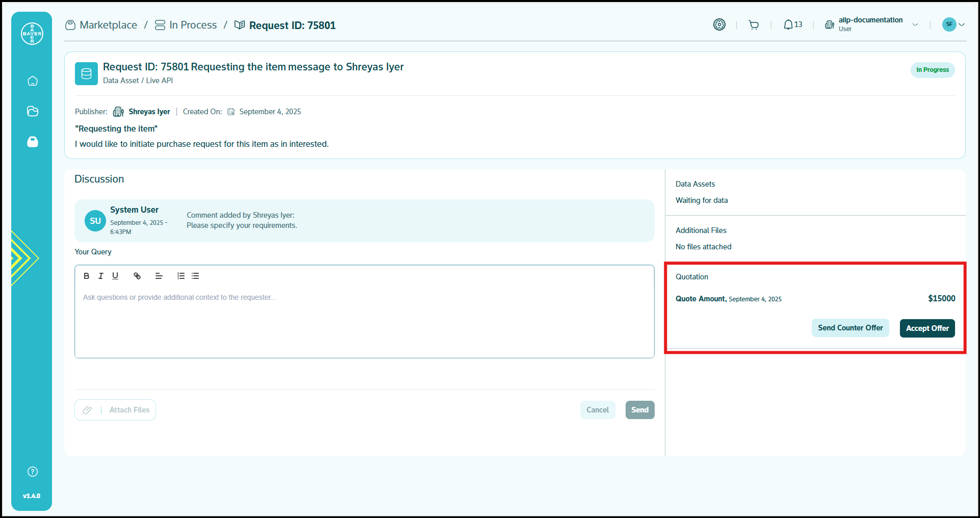Image resolution: width=980 pixels, height=518 pixels.
Task: Toggle bold formatting in query editor
Action: point(86,276)
